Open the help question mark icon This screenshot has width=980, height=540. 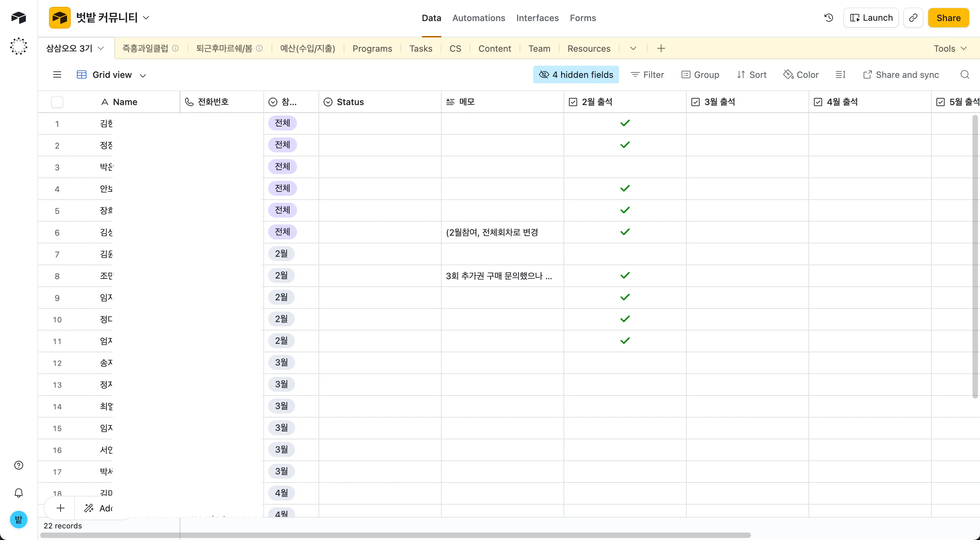(18, 465)
